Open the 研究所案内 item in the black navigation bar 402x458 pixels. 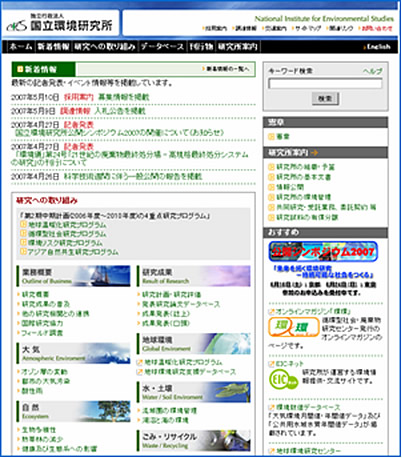click(x=238, y=47)
